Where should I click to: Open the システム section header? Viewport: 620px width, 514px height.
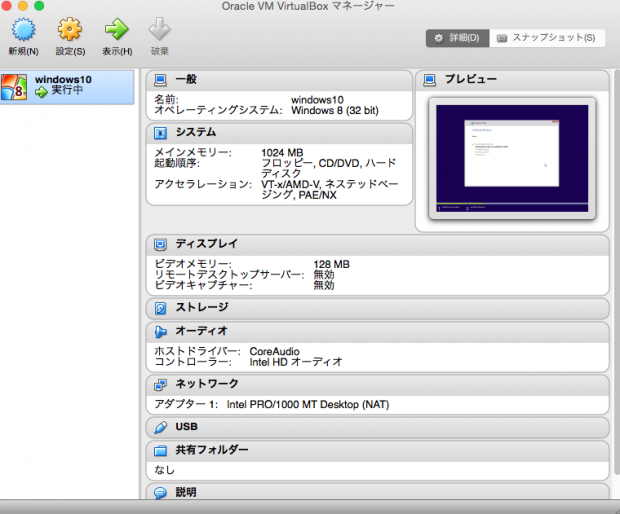click(279, 133)
